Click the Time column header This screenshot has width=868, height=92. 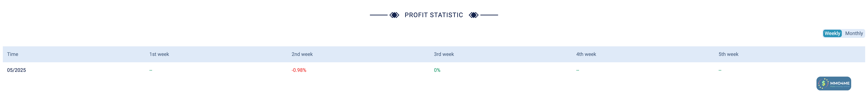click(13, 54)
